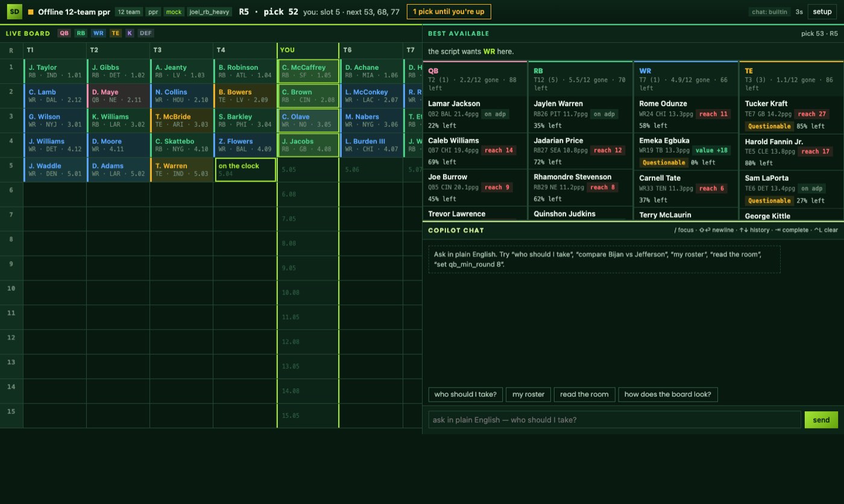The height and width of the screenshot is (504, 844).
Task: Click S. Barkley cell in round 3
Action: [245, 121]
